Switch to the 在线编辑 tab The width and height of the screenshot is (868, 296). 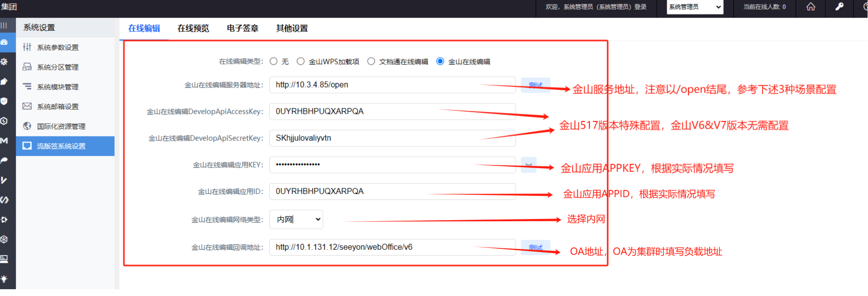click(144, 28)
